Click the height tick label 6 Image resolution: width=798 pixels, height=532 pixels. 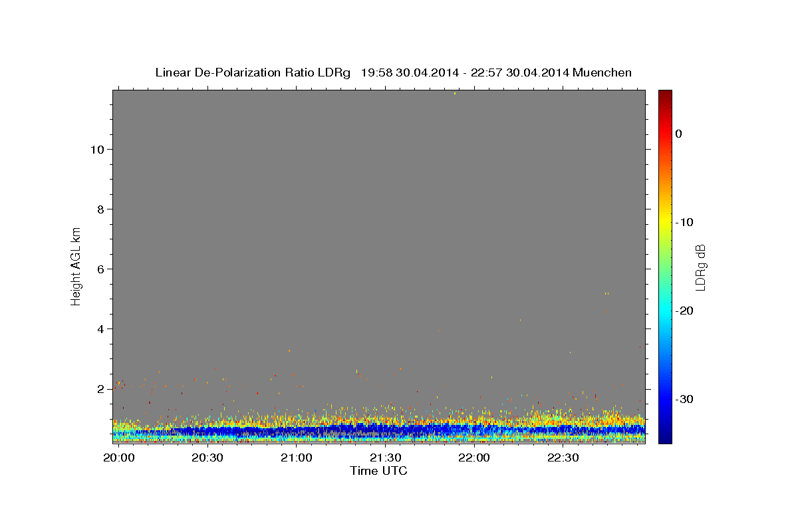point(101,269)
